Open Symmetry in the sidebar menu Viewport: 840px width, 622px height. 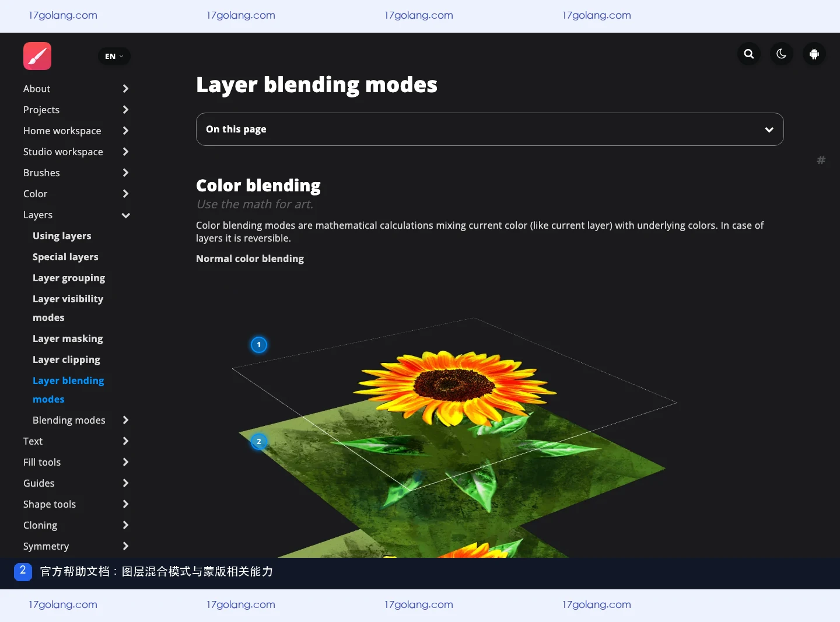46,546
